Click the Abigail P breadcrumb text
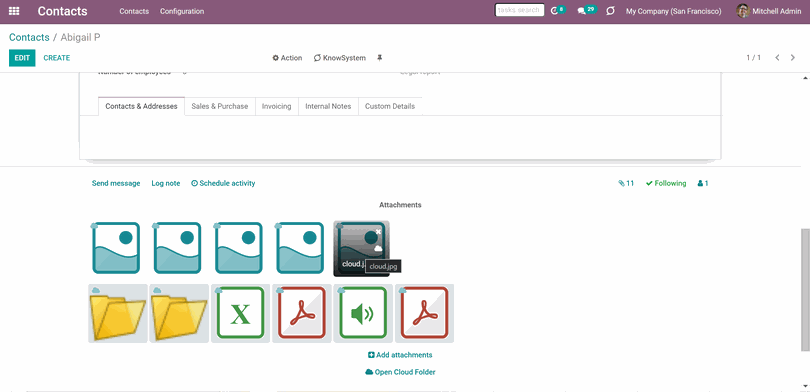This screenshot has height=392, width=810. pos(81,37)
